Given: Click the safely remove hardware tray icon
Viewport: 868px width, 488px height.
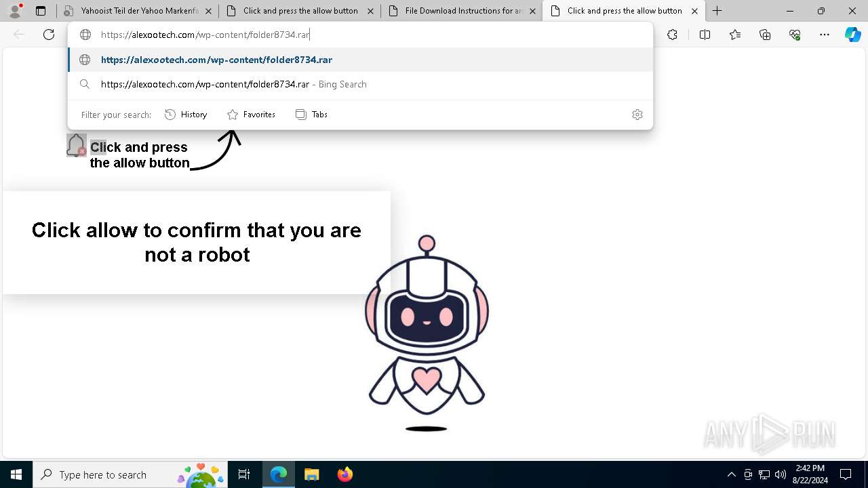Looking at the screenshot, I should pos(747,474).
